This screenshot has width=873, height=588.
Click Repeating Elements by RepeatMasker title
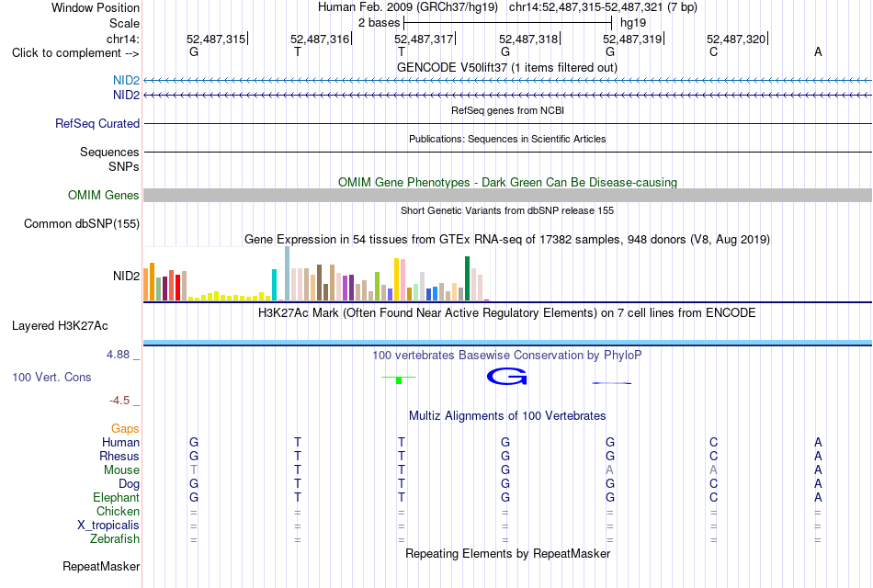tap(507, 553)
